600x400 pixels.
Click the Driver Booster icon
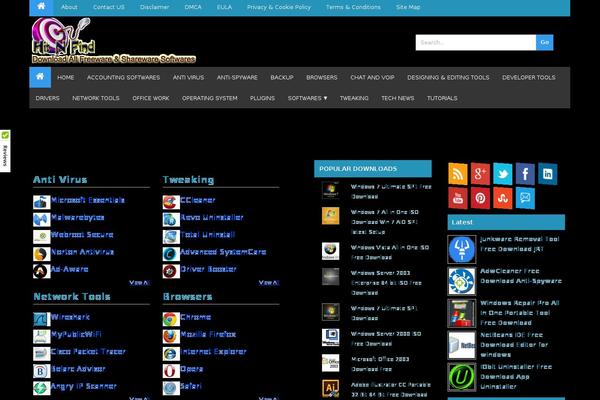[171, 271]
